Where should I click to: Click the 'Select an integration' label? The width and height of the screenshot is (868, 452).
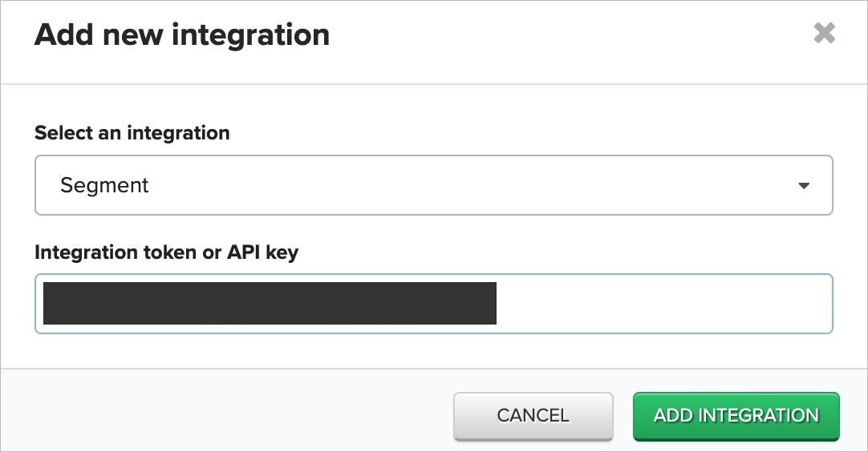(x=132, y=133)
